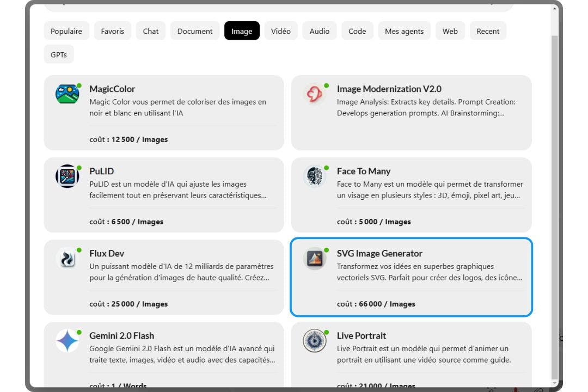The image size is (588, 392).
Task: Switch to the Vidéo tab
Action: point(281,31)
